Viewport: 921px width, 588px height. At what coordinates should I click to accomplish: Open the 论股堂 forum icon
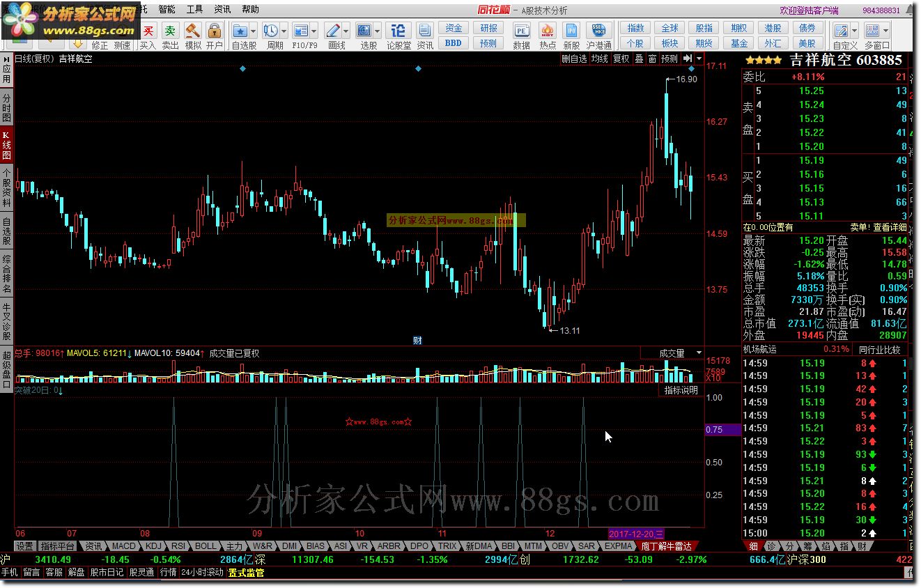398,31
